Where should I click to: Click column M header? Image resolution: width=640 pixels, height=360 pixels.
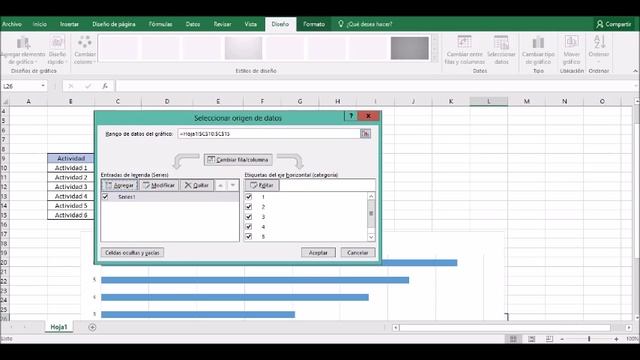[x=527, y=101]
